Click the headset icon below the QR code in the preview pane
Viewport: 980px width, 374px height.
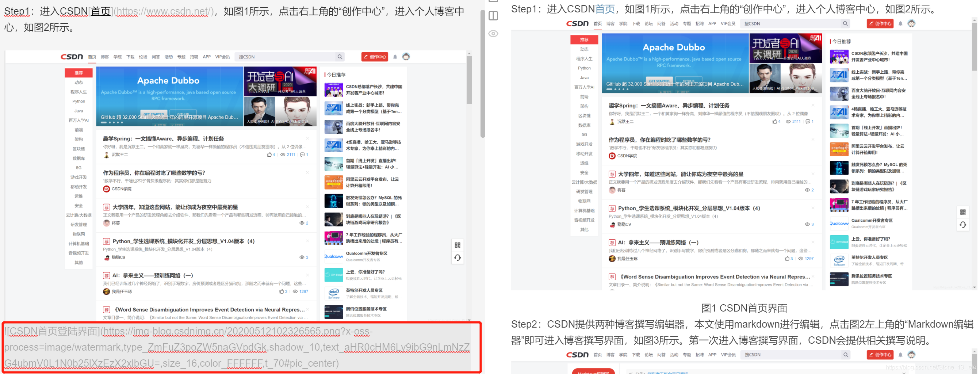click(x=962, y=225)
